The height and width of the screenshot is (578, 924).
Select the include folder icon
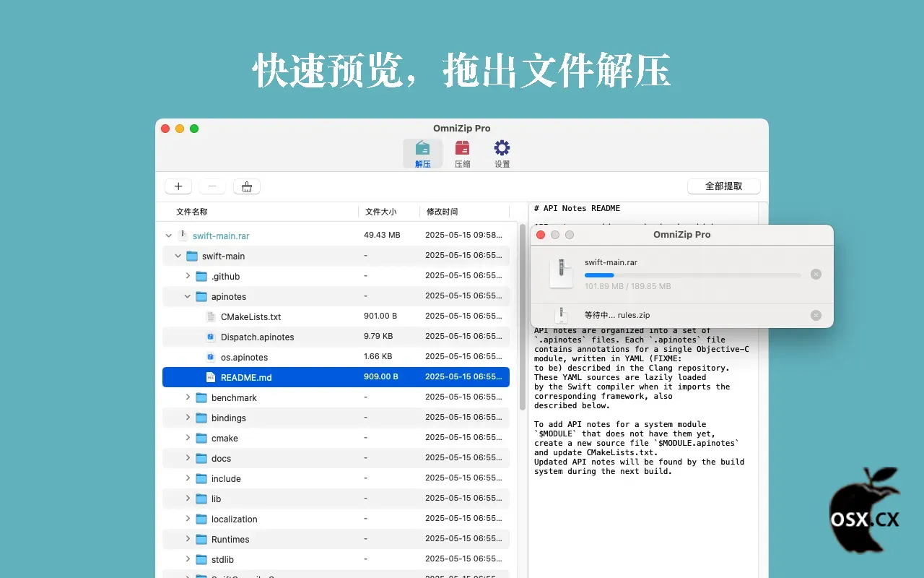[x=201, y=478]
